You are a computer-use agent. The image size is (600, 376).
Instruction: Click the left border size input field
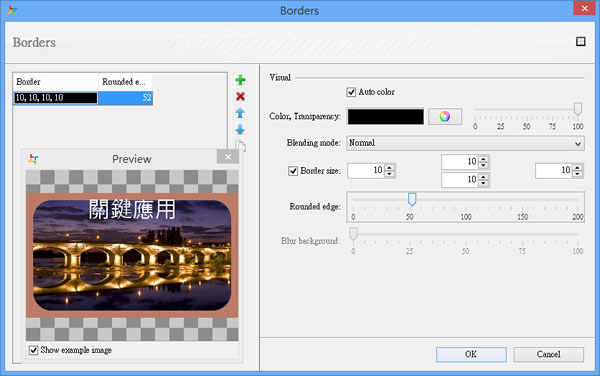366,171
